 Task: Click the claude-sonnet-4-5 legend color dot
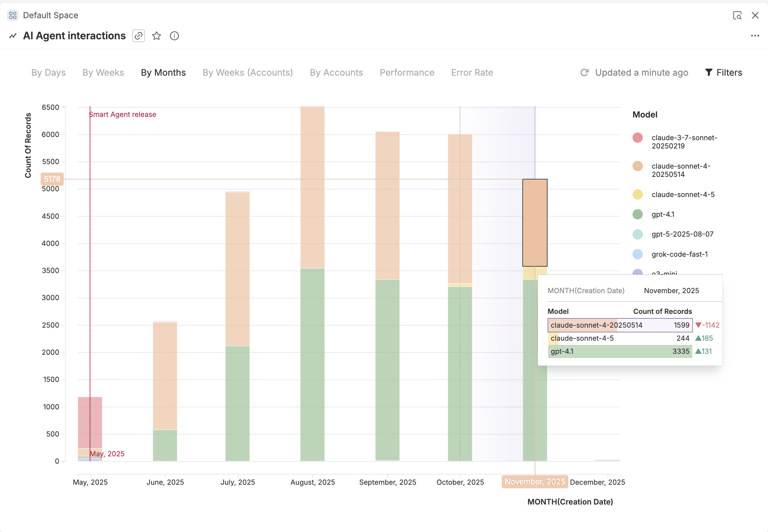click(x=637, y=194)
